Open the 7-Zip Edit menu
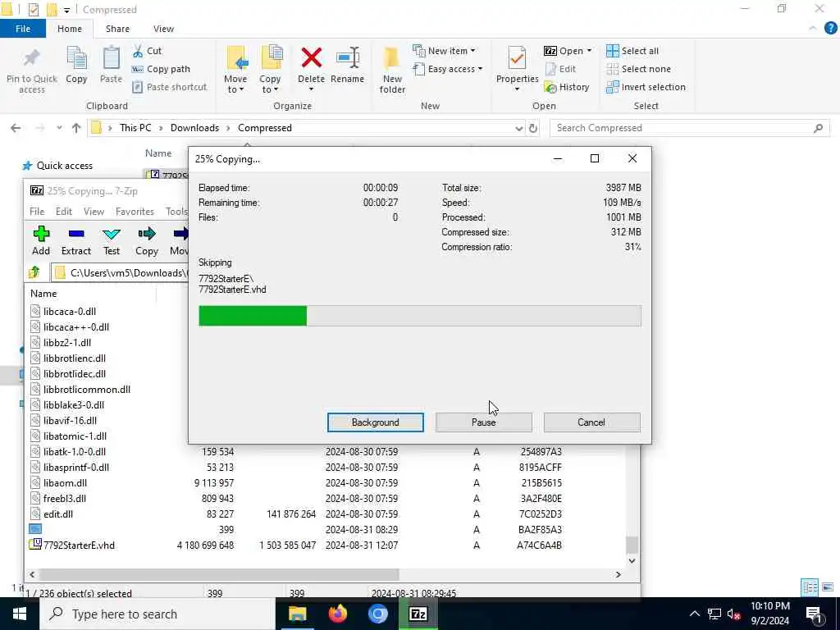Screen dimensions: 840x630 click(64, 212)
